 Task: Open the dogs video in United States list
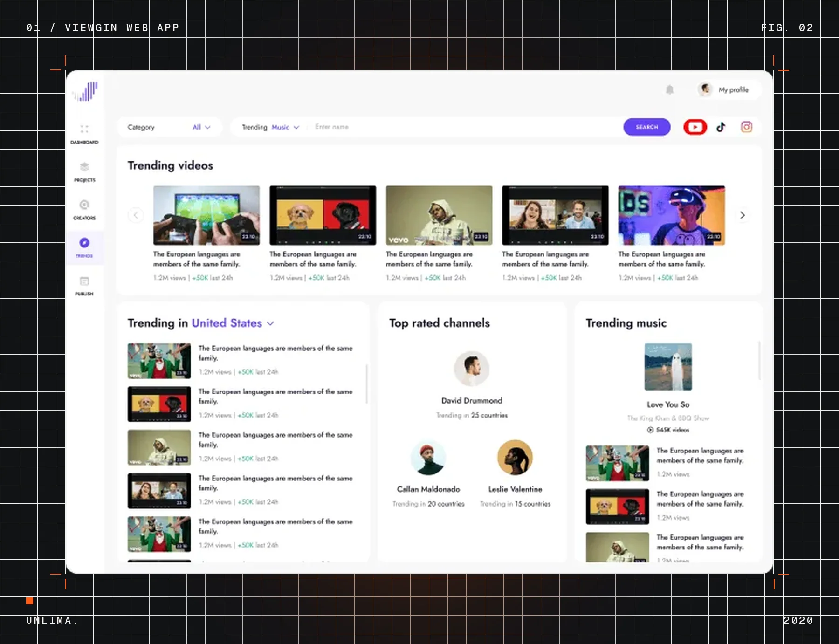click(159, 404)
